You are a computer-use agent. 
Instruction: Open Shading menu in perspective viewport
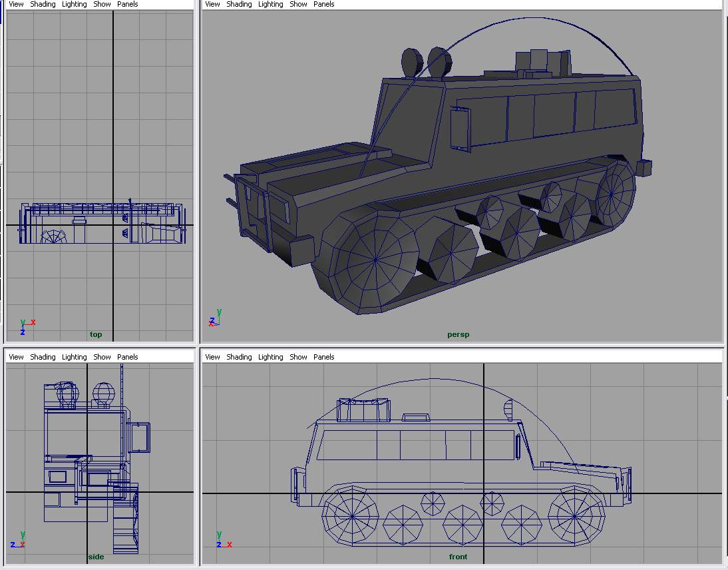click(239, 4)
